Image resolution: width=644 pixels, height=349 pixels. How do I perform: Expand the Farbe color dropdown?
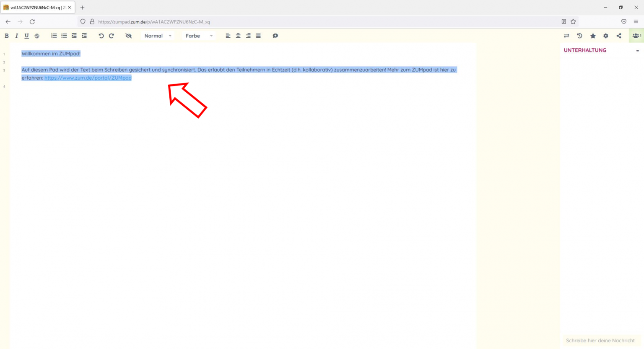199,36
